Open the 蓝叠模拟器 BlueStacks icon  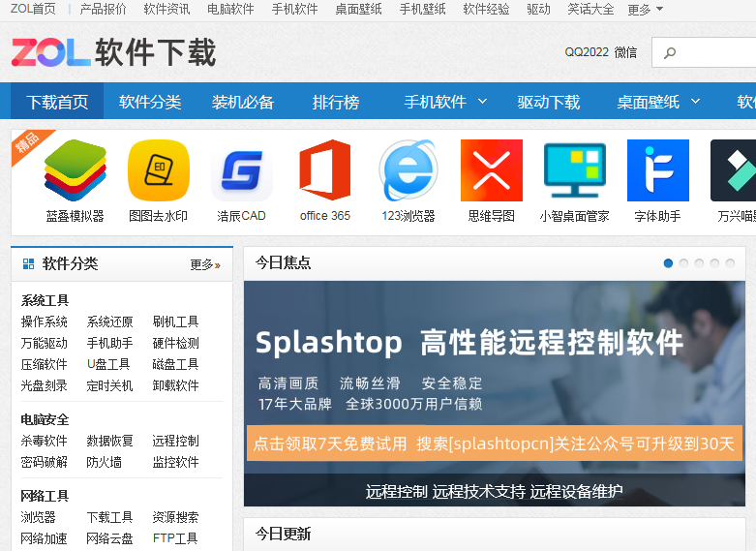coord(75,170)
